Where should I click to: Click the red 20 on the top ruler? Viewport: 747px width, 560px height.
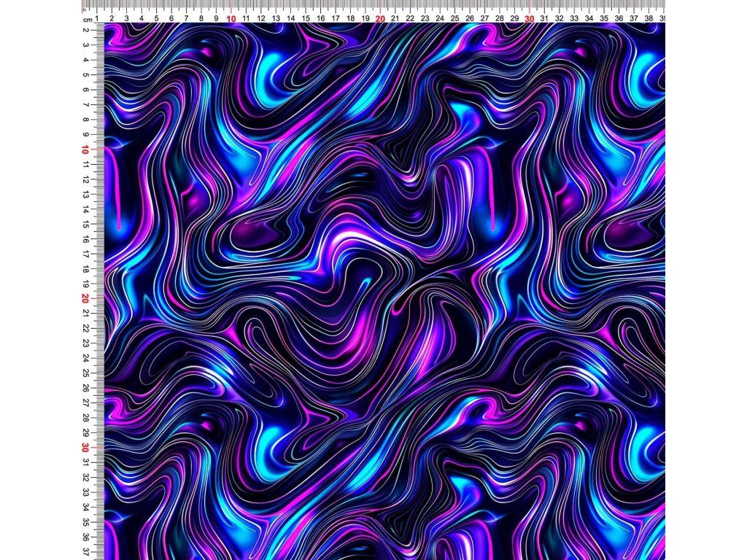pyautogui.click(x=380, y=18)
